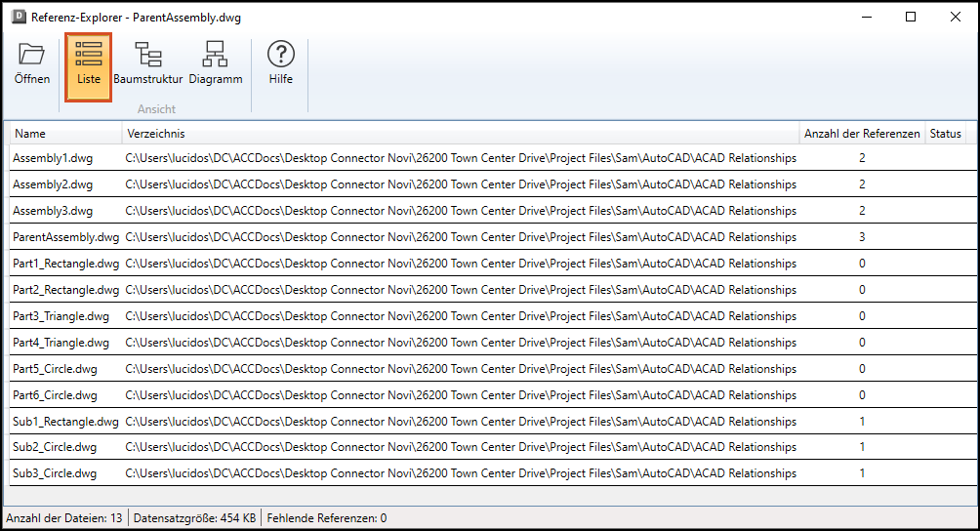Sort by the Name column header
Screen dimensions: 980x531
[x=65, y=133]
